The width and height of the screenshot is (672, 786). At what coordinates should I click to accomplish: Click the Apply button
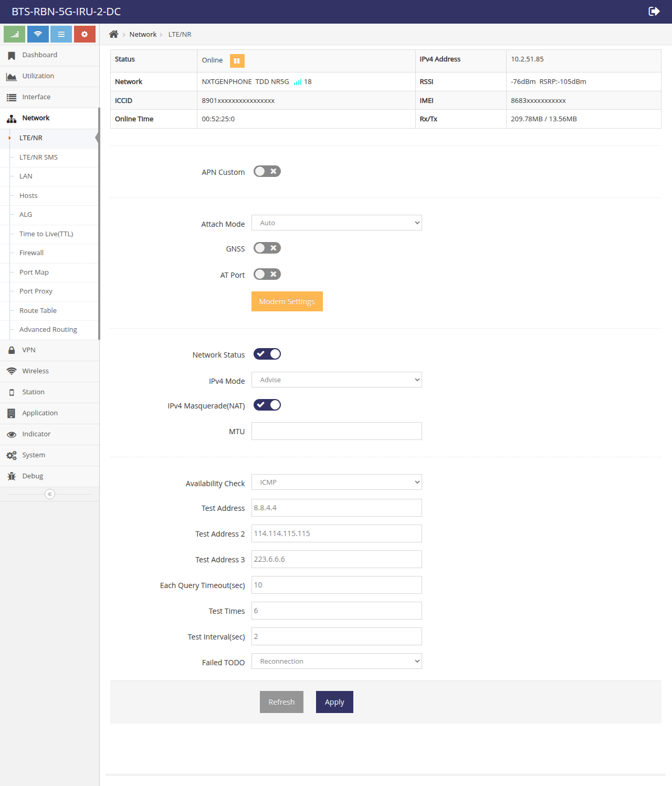click(334, 702)
